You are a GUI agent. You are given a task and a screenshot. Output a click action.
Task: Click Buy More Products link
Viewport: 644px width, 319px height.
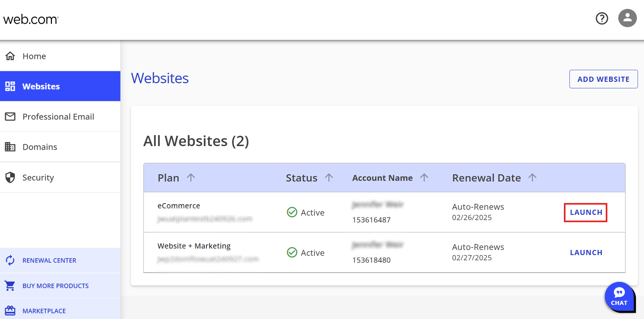pyautogui.click(x=55, y=286)
